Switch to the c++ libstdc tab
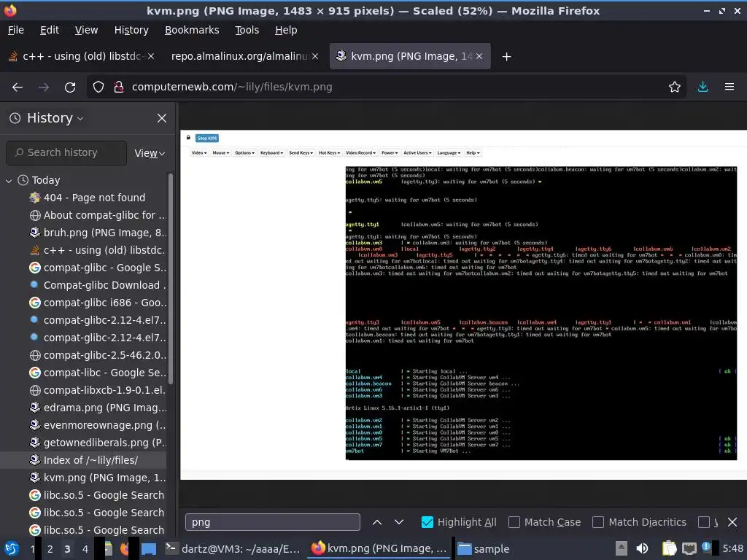This screenshot has height=560, width=747. (81, 56)
